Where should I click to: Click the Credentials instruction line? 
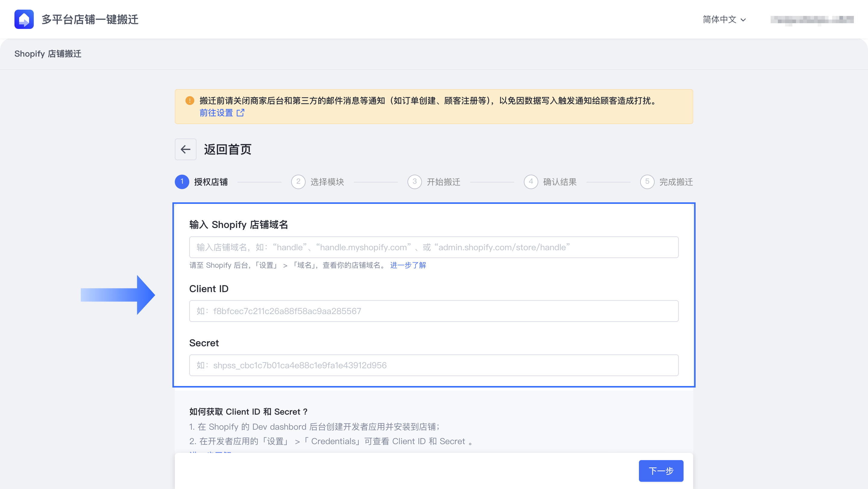(331, 441)
